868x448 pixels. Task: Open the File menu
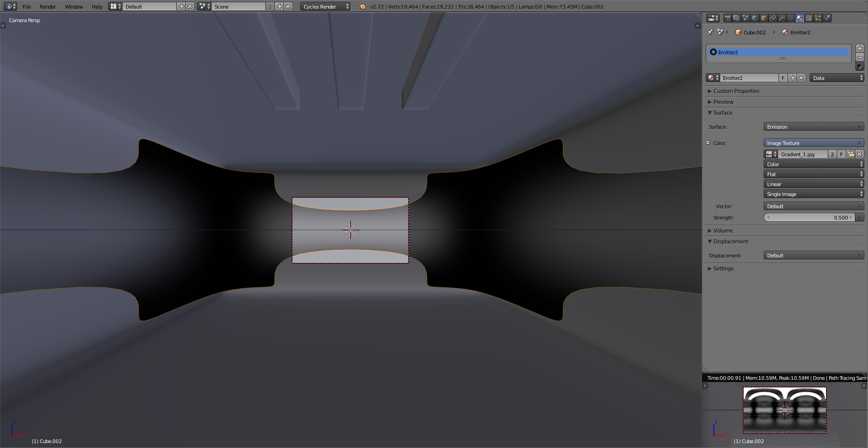[x=27, y=6]
